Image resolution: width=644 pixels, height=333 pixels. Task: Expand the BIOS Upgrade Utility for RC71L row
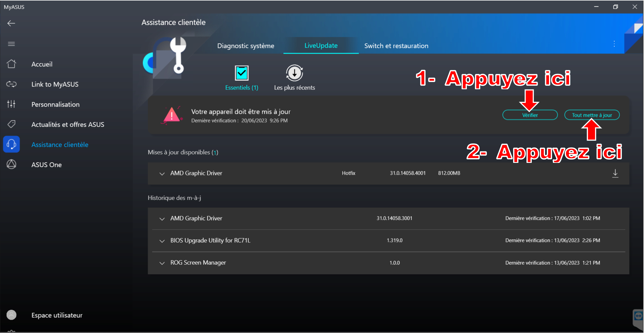tap(162, 241)
